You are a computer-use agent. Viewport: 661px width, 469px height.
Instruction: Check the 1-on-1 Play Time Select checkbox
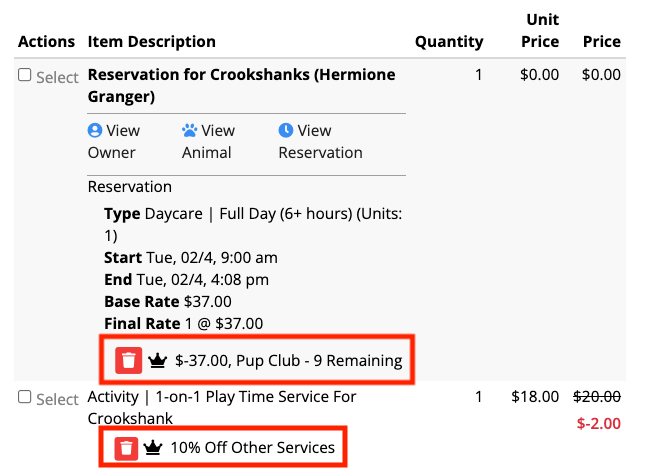24,397
